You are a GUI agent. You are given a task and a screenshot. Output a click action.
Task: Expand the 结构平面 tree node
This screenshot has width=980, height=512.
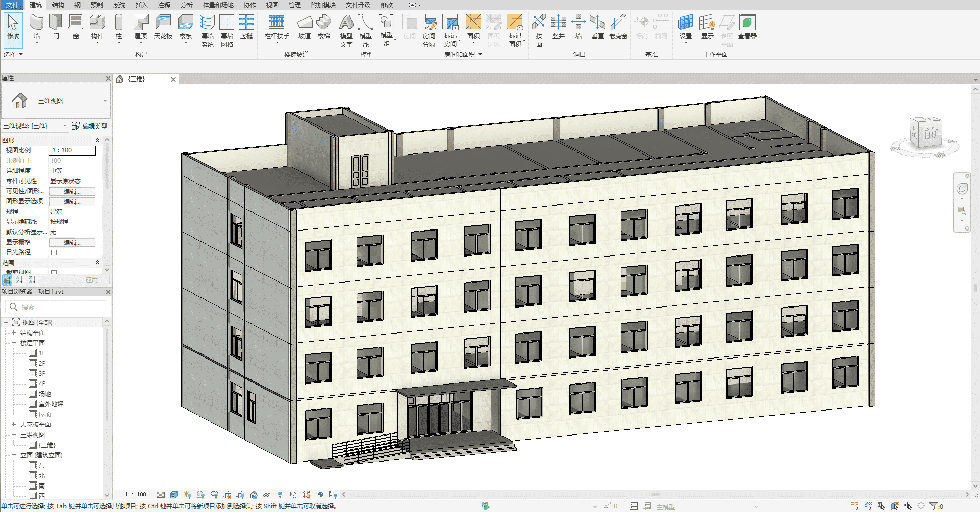(x=14, y=332)
